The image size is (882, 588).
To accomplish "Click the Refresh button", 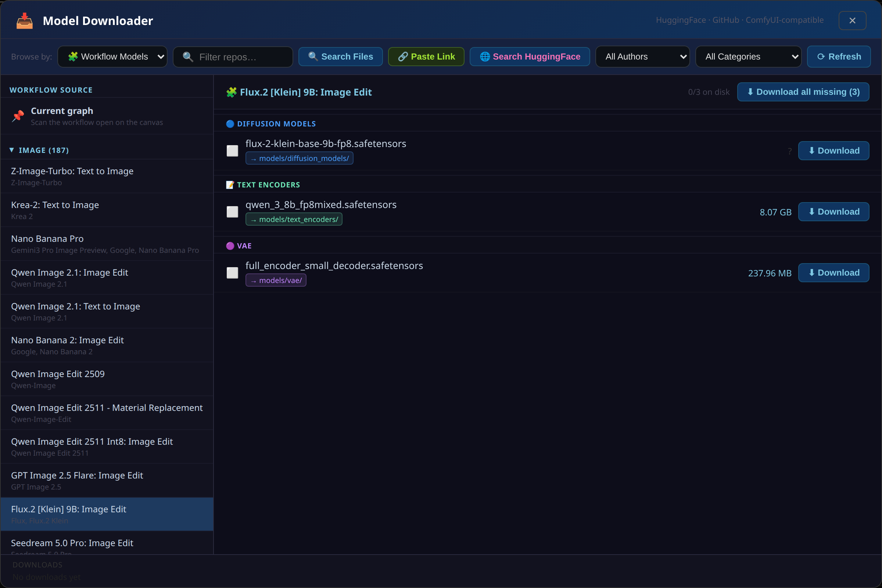I will pyautogui.click(x=839, y=57).
